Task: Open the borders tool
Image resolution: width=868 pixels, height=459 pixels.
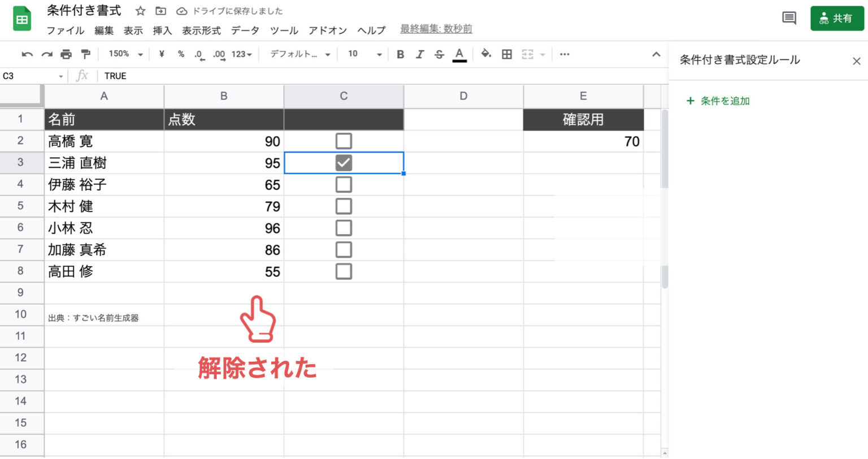Action: (x=507, y=54)
